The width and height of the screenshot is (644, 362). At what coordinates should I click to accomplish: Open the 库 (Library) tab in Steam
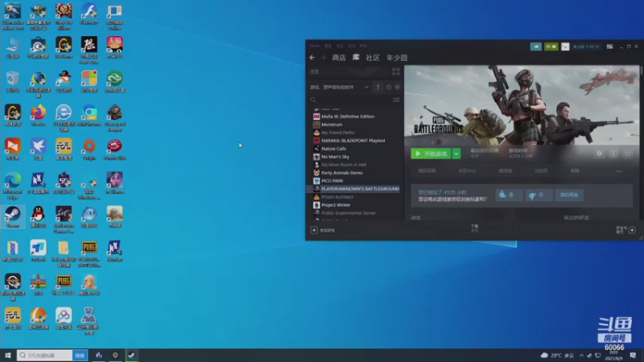356,57
